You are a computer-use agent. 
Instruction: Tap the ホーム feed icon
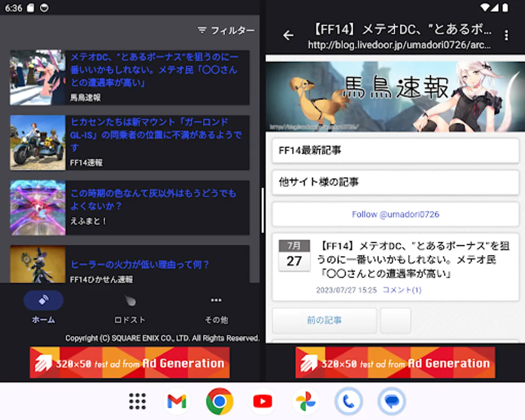pos(43,300)
